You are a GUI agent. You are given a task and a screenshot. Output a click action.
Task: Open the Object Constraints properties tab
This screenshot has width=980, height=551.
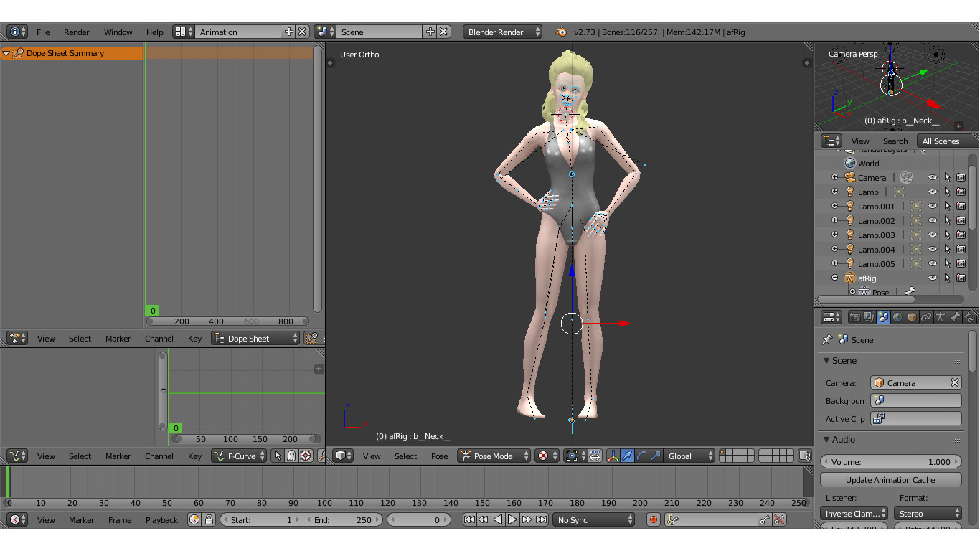click(926, 317)
